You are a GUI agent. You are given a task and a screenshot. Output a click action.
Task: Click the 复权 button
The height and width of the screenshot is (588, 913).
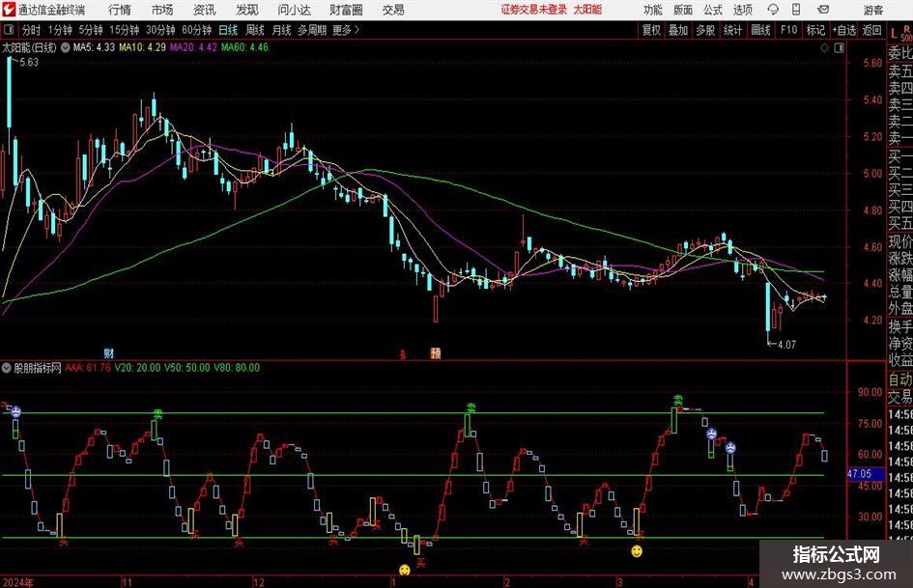pyautogui.click(x=651, y=30)
